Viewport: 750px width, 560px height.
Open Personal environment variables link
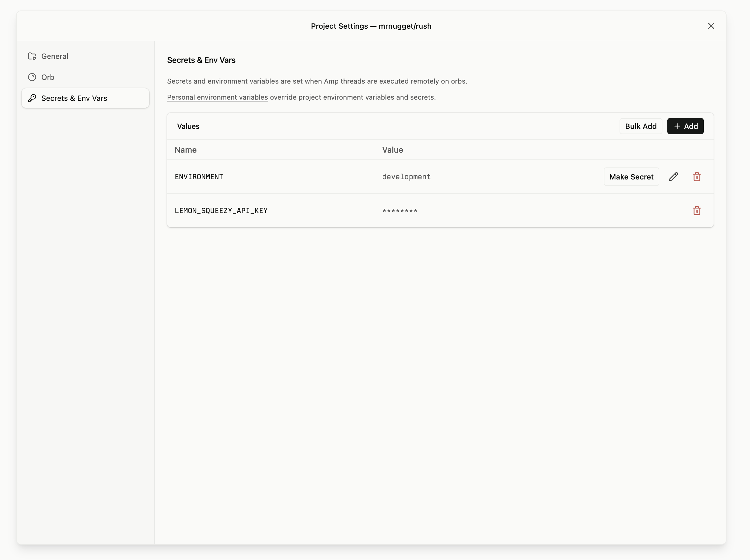(217, 97)
